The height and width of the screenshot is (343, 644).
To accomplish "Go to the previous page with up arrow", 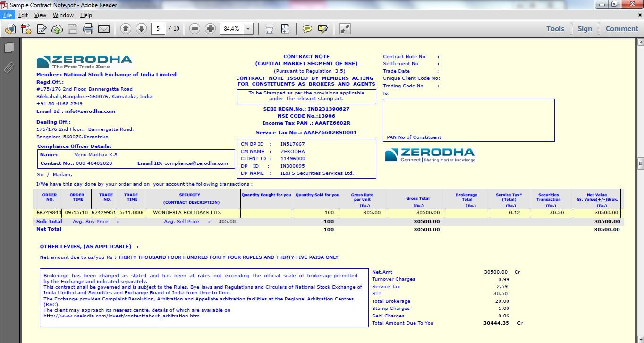I will point(126,29).
